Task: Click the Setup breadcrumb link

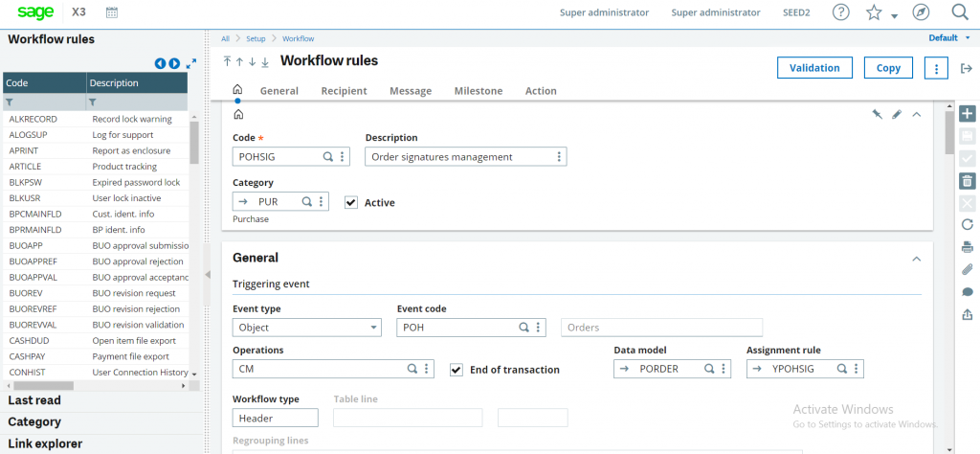Action: pyautogui.click(x=256, y=38)
